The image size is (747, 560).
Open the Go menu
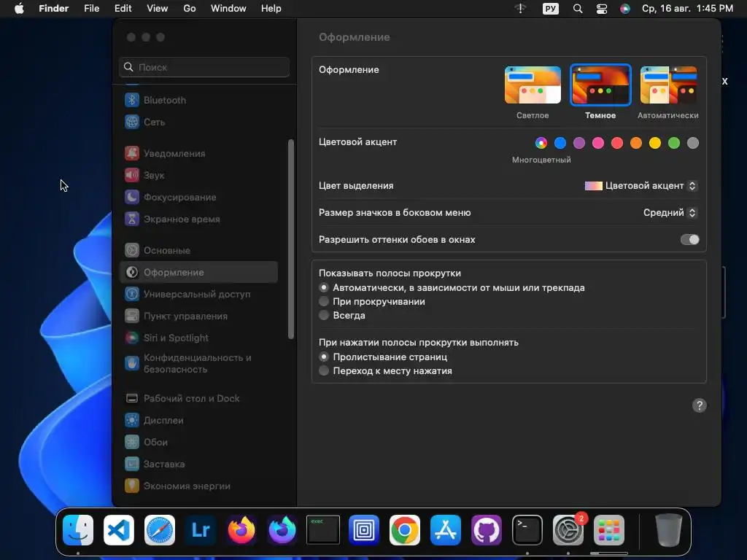point(190,9)
